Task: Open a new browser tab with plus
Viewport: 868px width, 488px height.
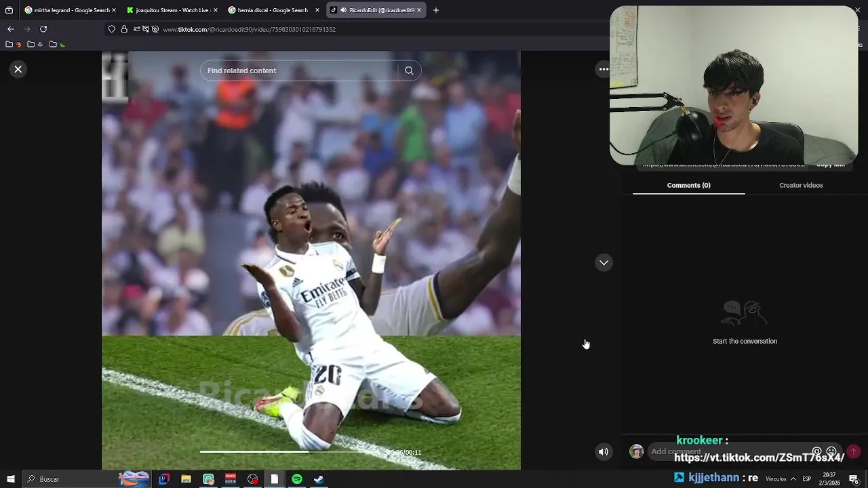Action: coord(436,10)
